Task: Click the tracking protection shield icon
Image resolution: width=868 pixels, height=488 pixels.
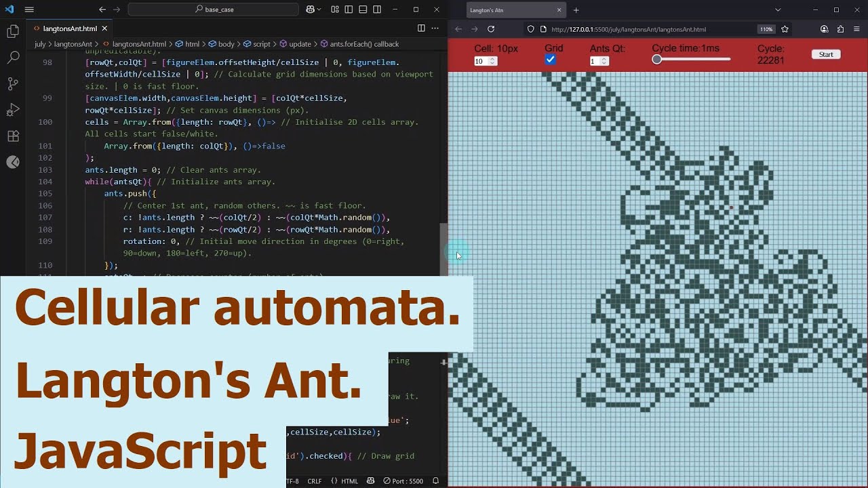Action: pos(531,29)
